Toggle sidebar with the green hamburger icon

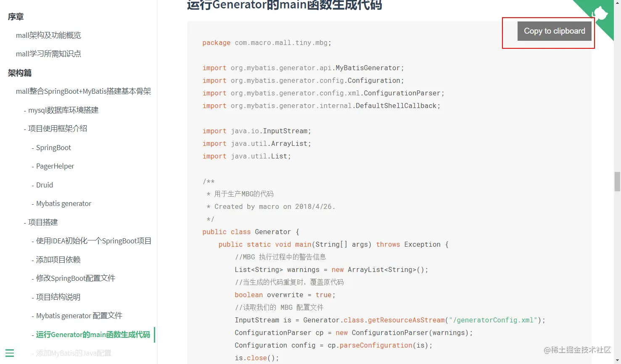click(x=10, y=353)
